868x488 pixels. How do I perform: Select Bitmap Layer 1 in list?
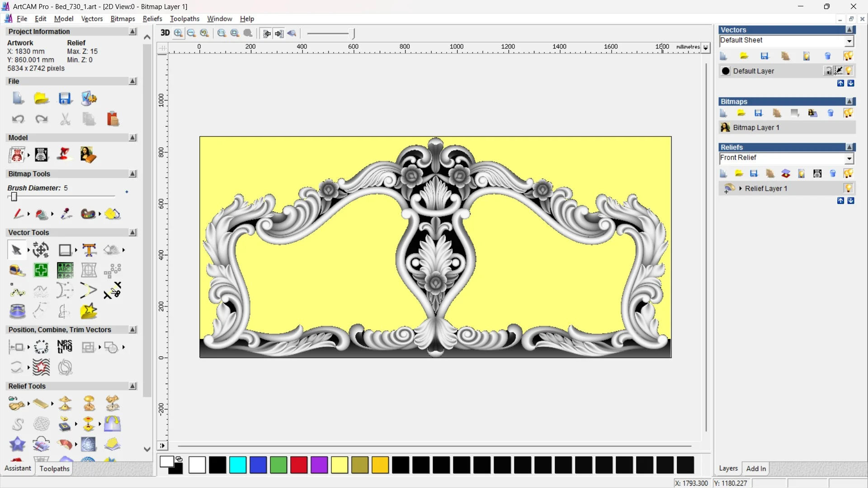(x=756, y=127)
